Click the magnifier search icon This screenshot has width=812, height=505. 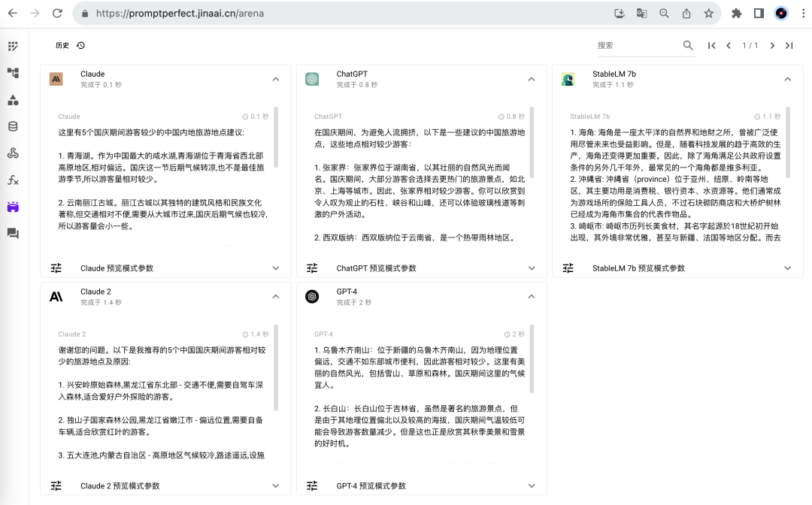coord(688,46)
